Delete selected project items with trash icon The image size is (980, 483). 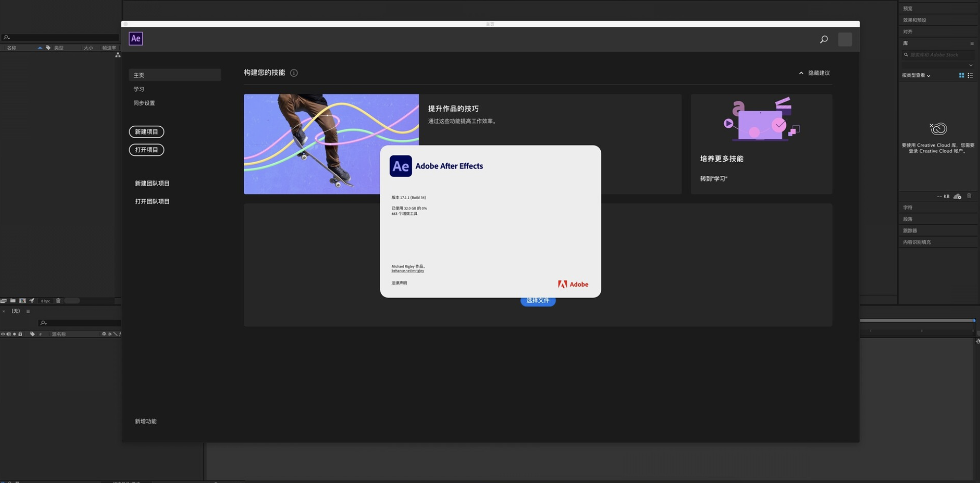click(58, 301)
